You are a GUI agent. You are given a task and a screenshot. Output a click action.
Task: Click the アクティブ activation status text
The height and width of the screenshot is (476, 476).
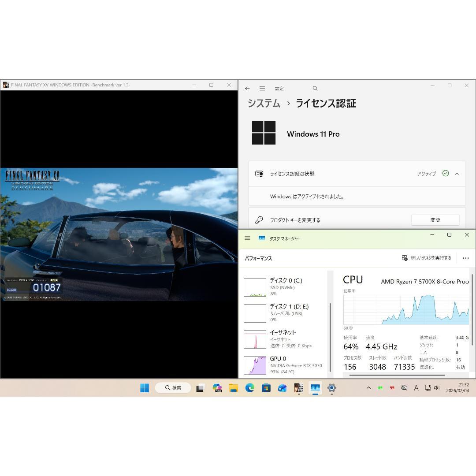[426, 174]
